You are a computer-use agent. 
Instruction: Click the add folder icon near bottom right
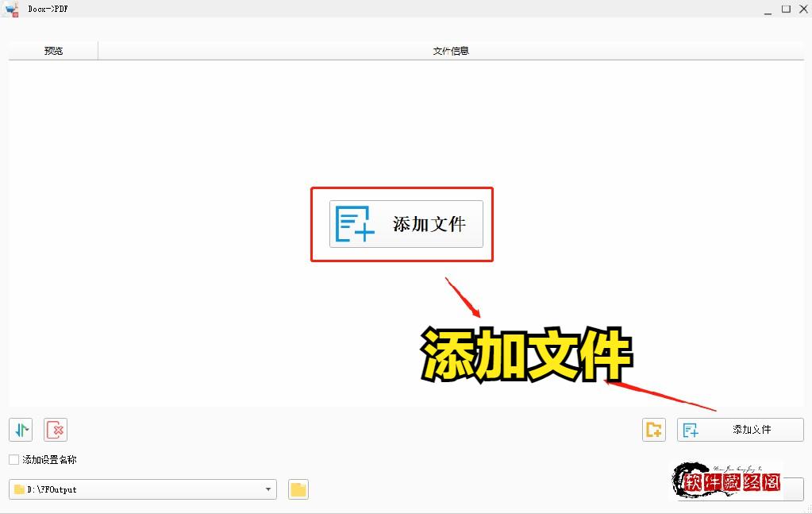click(653, 429)
